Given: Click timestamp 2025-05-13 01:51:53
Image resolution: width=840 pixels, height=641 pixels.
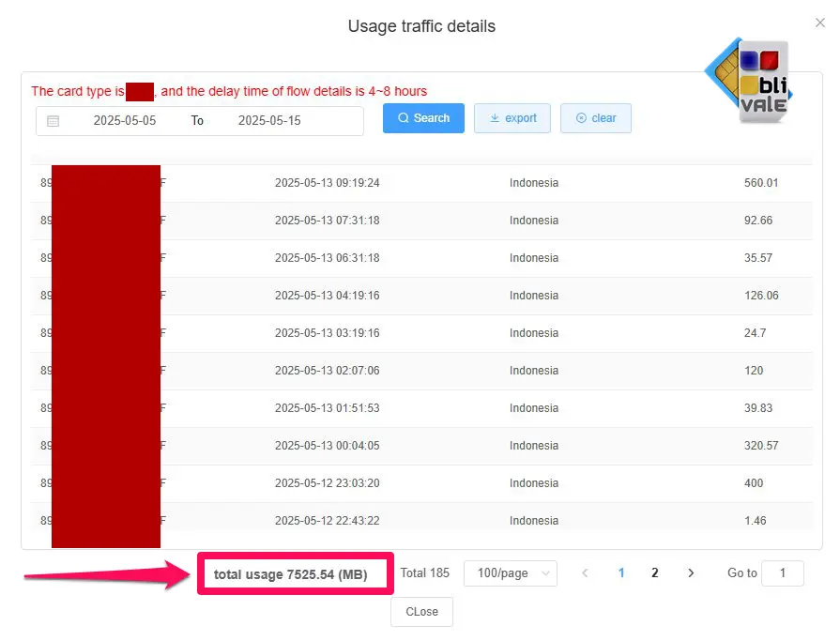Looking at the screenshot, I should [x=327, y=408].
